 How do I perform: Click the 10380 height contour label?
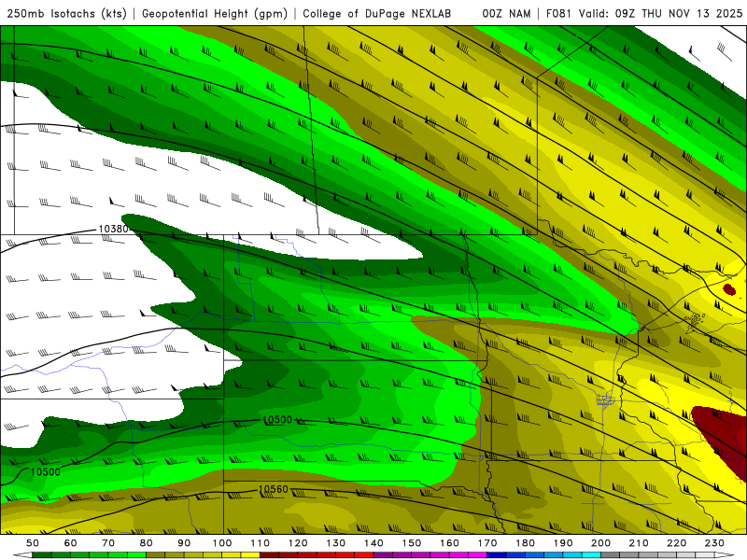(113, 229)
